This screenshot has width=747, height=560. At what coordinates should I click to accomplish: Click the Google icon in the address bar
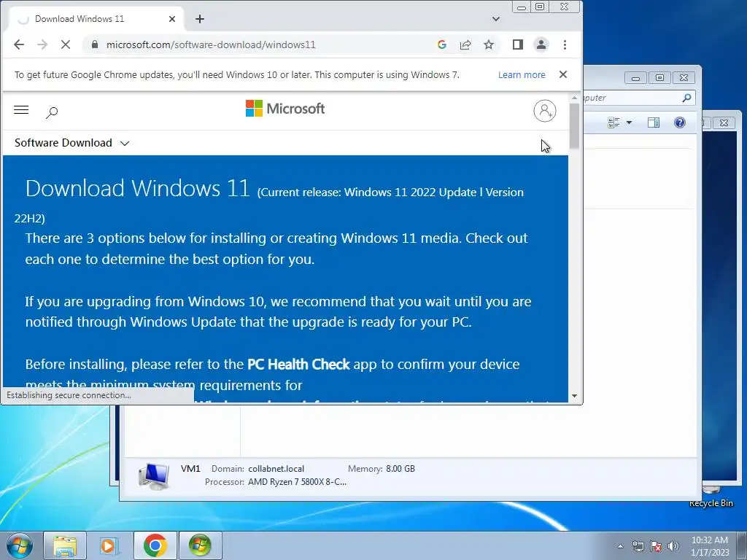441,44
